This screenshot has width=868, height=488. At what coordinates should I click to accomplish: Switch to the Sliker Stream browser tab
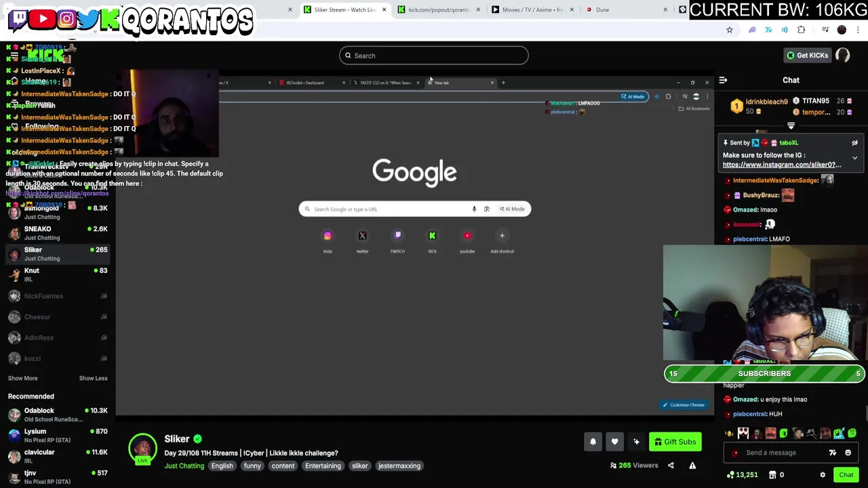tap(344, 9)
